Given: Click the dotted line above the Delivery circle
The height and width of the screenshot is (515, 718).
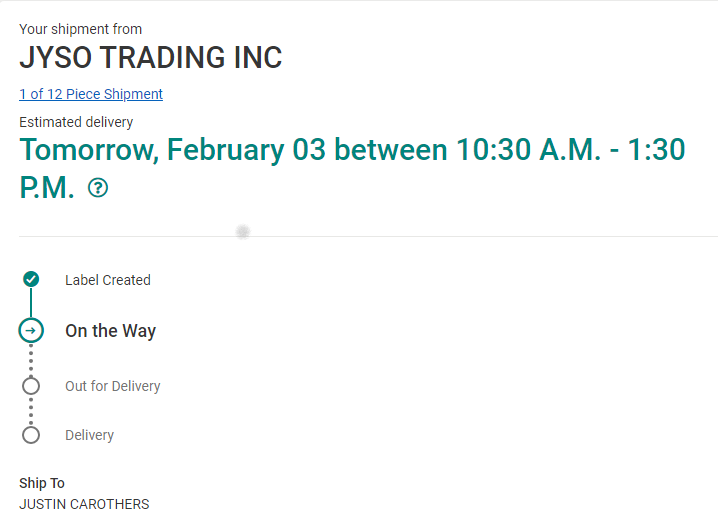Looking at the screenshot, I should coord(31,411).
